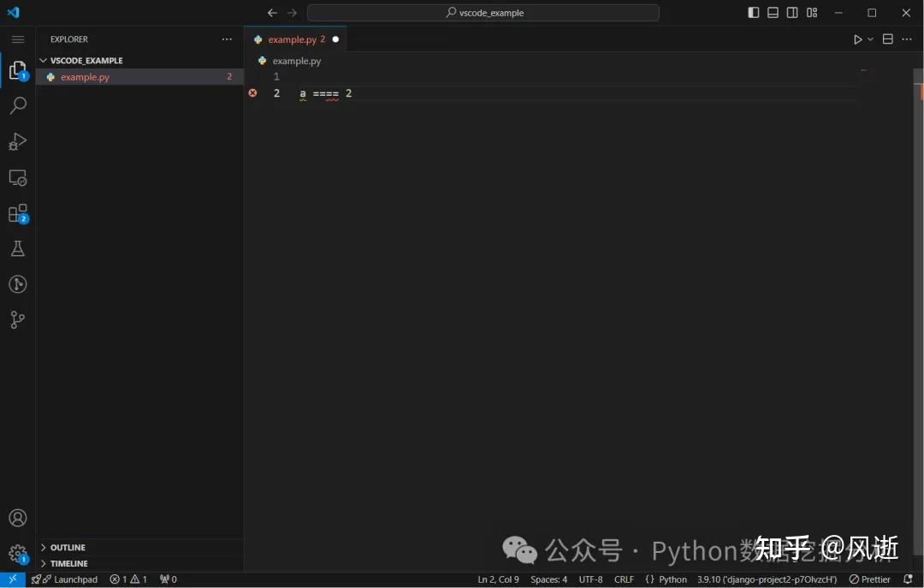This screenshot has height=588, width=924.
Task: Open Explorer Views and More Actions ellipsis
Action: pyautogui.click(x=227, y=39)
